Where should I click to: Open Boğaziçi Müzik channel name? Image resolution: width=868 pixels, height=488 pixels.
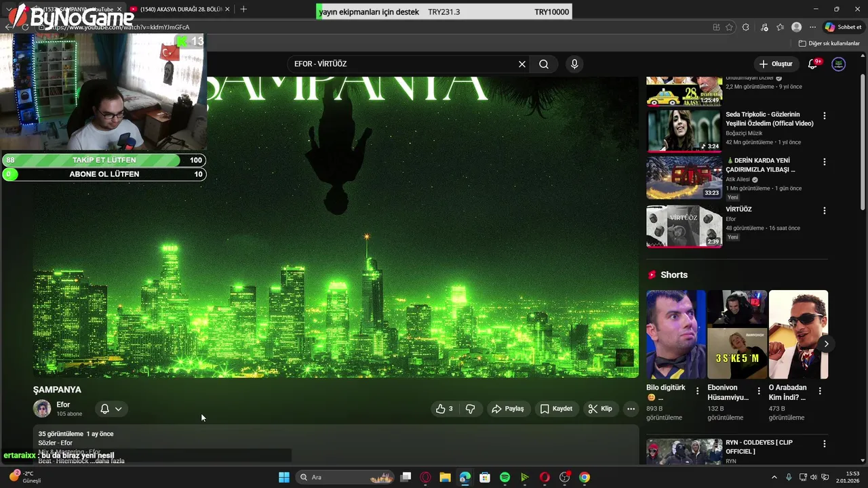744,134
